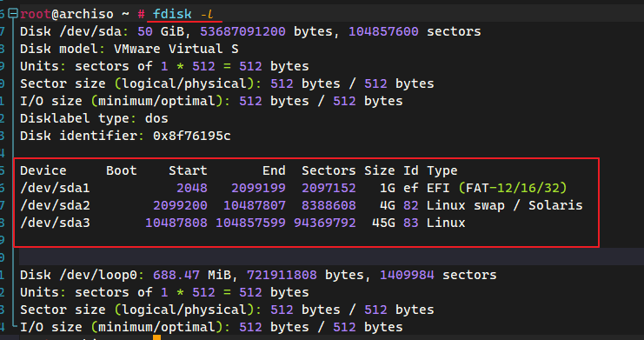Collapse the fold marker beside the root prompt
This screenshot has height=340, width=644.
coord(13,14)
